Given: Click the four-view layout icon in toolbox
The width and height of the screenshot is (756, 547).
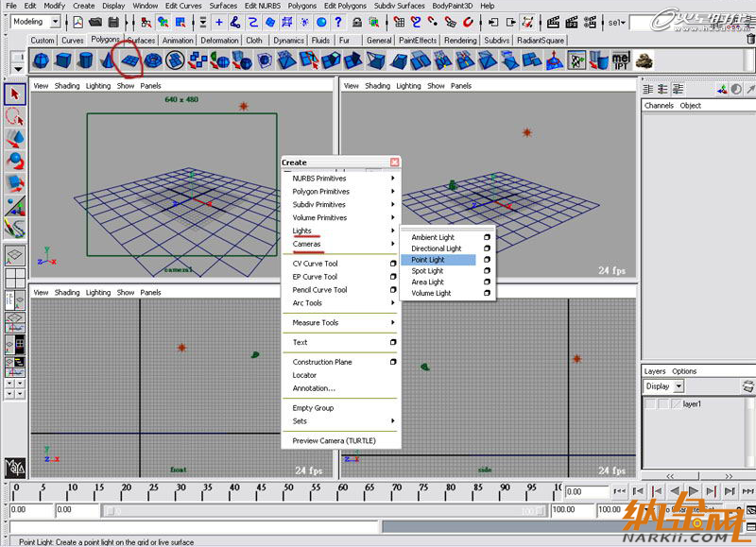Looking at the screenshot, I should (x=15, y=279).
